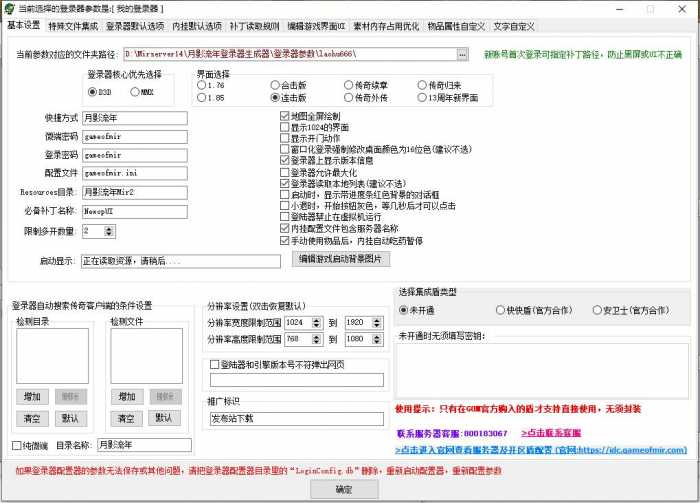Screen dimensions: 700x503
Task: Choose the 合击版 interface option
Action: (x=275, y=86)
